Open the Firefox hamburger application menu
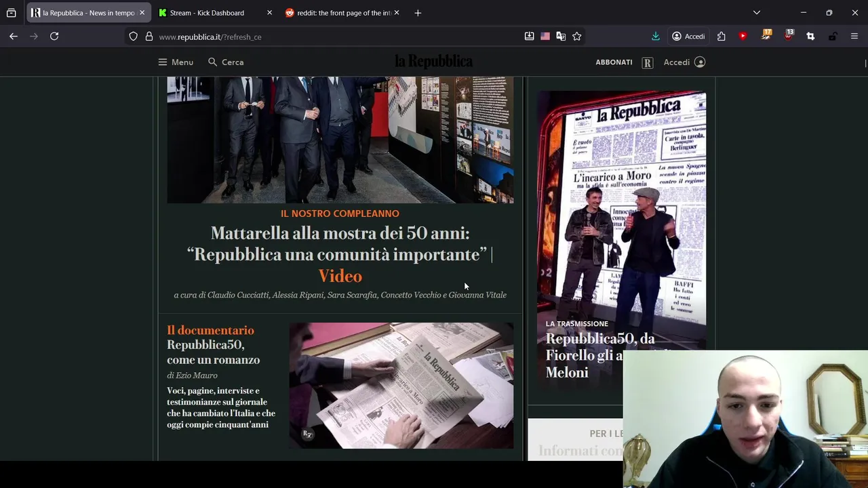The image size is (868, 488). (854, 37)
